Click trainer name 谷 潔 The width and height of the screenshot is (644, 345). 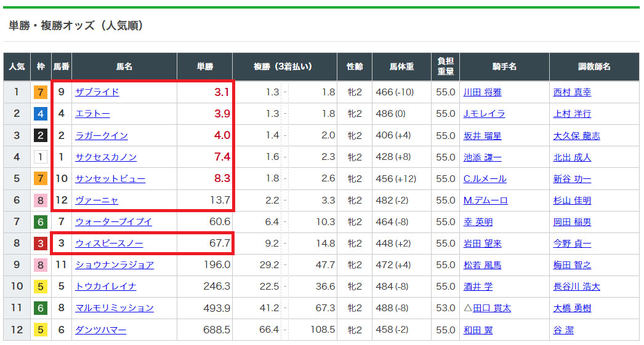tap(563, 330)
